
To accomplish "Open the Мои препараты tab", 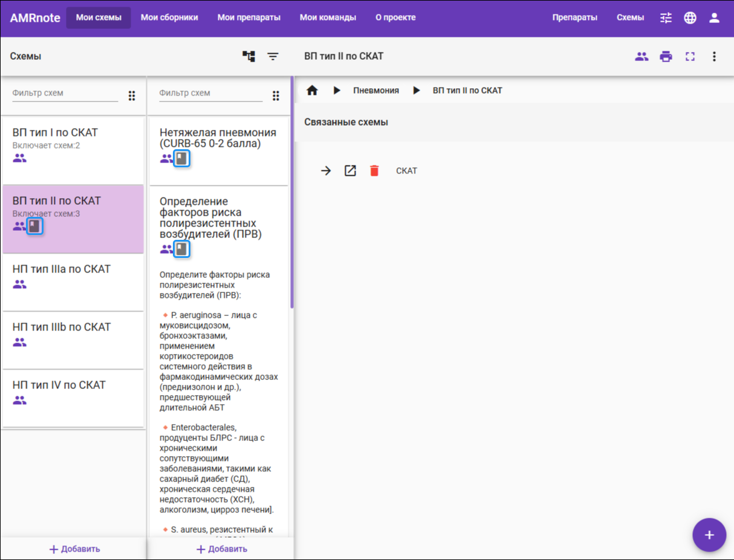I will (249, 18).
